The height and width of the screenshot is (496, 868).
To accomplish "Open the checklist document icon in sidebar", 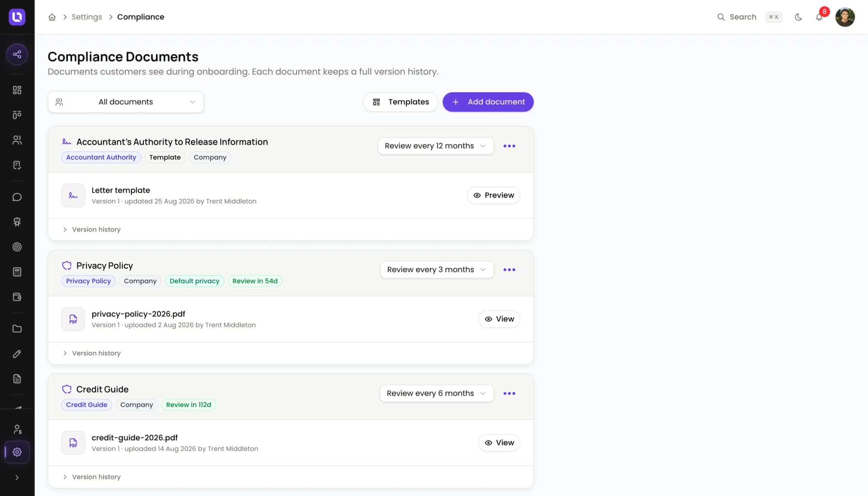I will pos(17,165).
